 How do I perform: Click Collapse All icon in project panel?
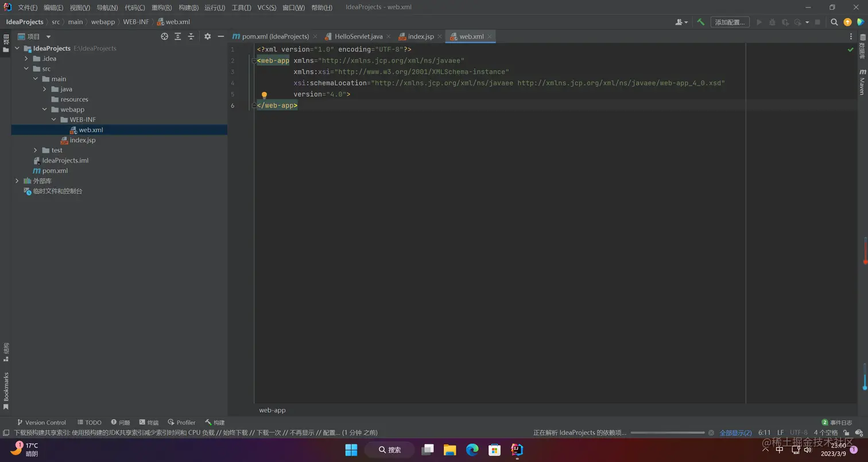coord(191,36)
